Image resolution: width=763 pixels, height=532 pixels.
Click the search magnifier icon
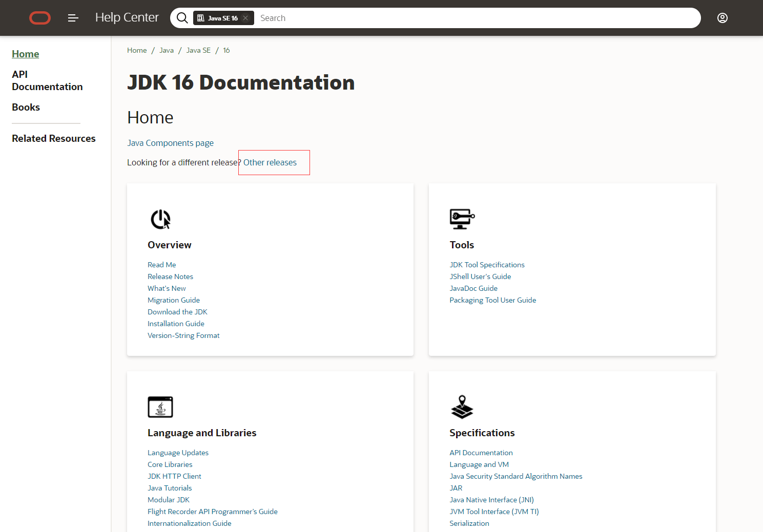pos(182,18)
